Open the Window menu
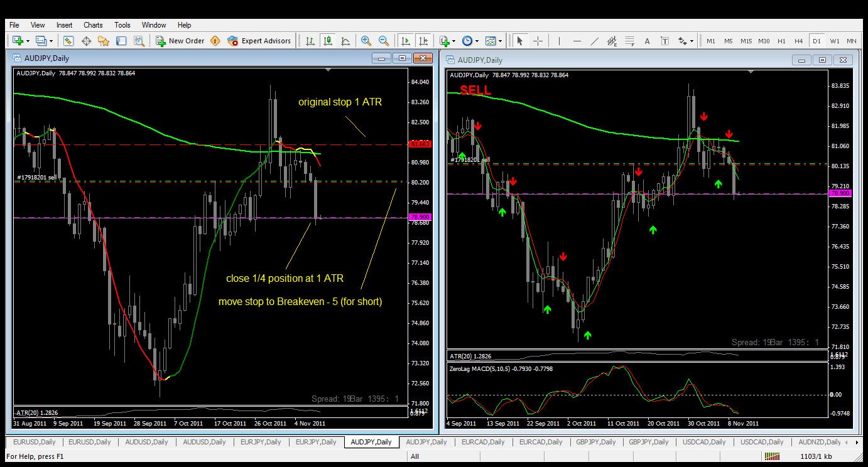 point(154,25)
